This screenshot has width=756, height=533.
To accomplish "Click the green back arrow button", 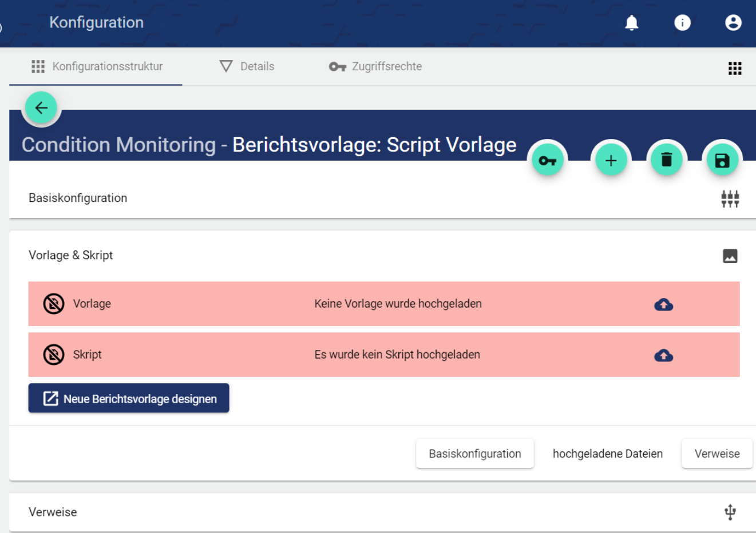I will pos(41,108).
